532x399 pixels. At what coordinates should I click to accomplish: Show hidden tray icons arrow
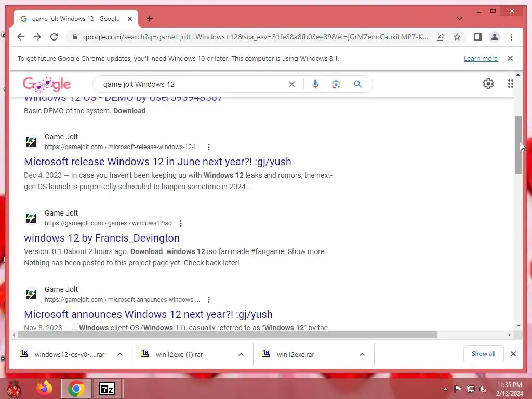tap(445, 389)
